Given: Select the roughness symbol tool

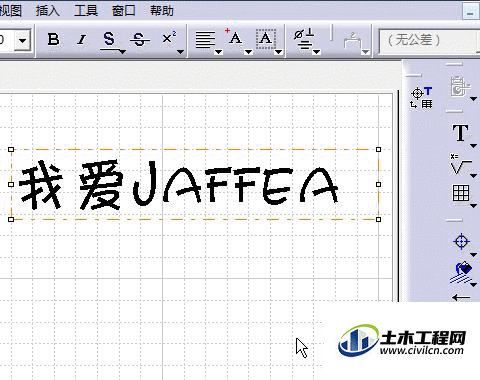Looking at the screenshot, I should [460, 164].
